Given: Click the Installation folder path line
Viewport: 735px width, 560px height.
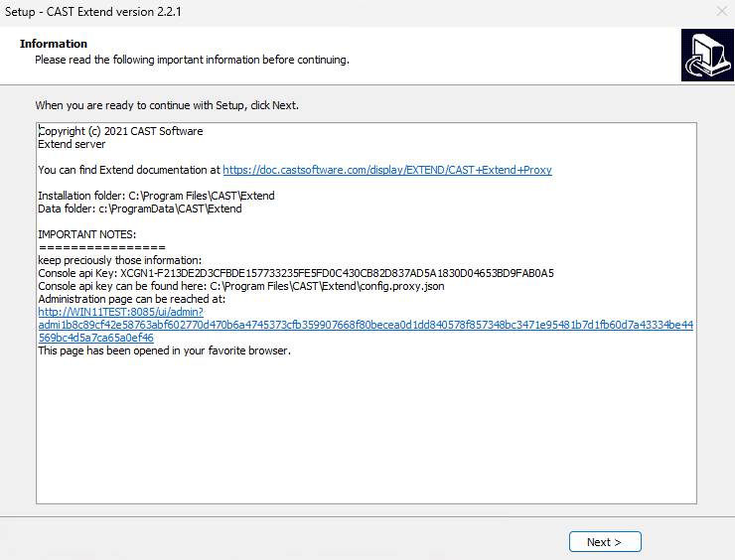Looking at the screenshot, I should pos(156,196).
